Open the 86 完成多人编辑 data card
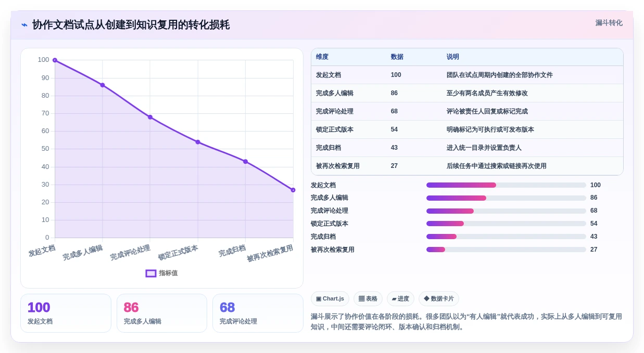Viewport: 644px width, 353px height. coord(162,313)
